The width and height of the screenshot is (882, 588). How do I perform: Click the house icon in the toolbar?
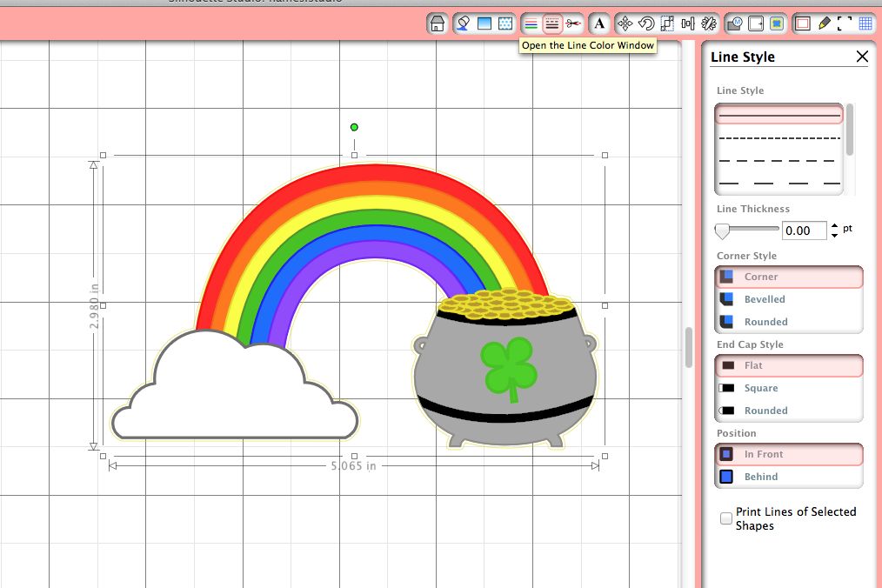coord(438,23)
